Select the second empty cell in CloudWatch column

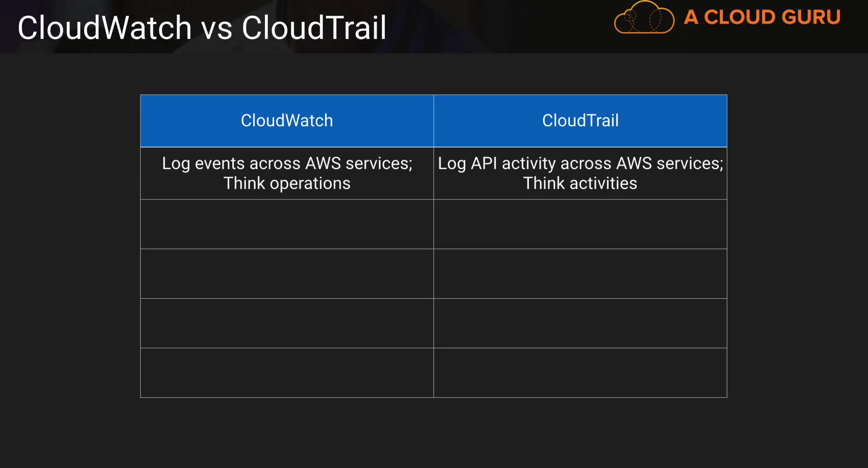coord(287,274)
